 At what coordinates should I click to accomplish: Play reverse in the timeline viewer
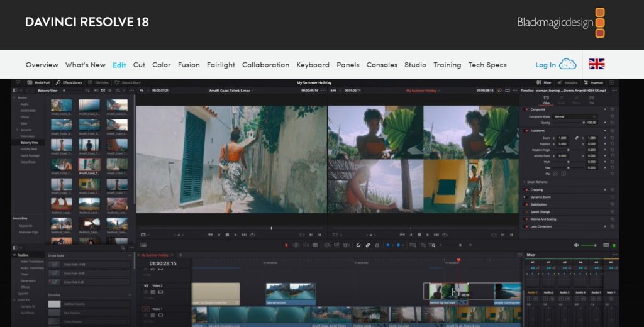pyautogui.click(x=411, y=235)
